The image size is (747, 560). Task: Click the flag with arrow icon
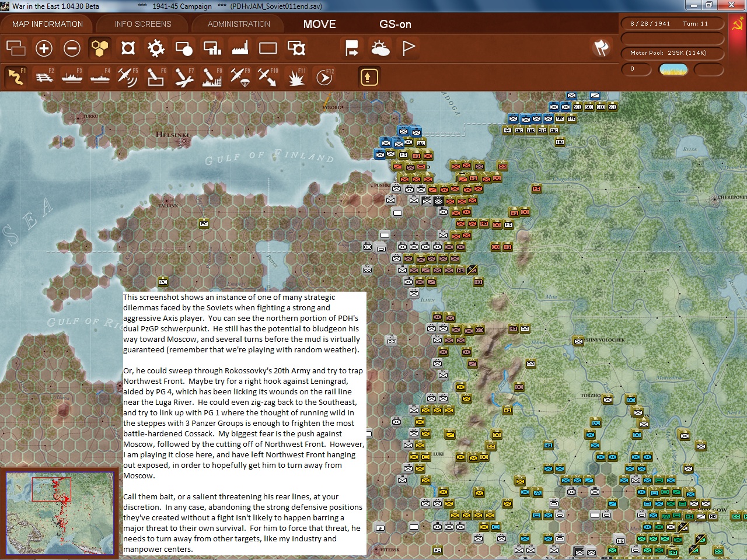(x=352, y=48)
